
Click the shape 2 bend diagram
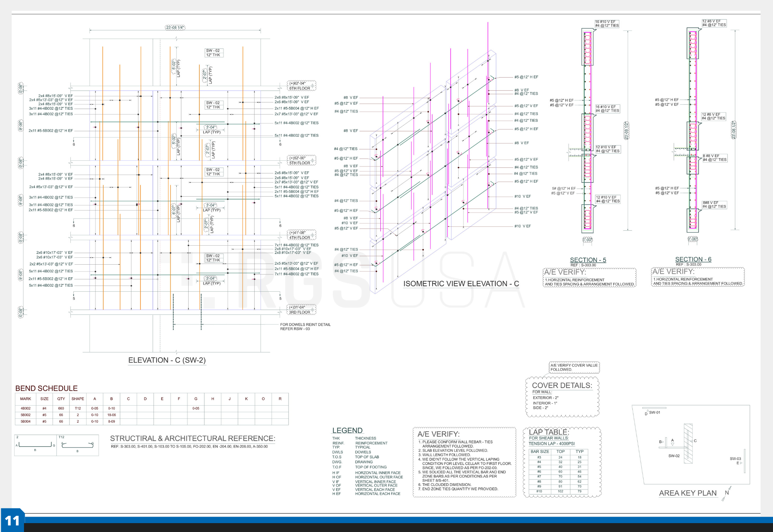click(35, 445)
